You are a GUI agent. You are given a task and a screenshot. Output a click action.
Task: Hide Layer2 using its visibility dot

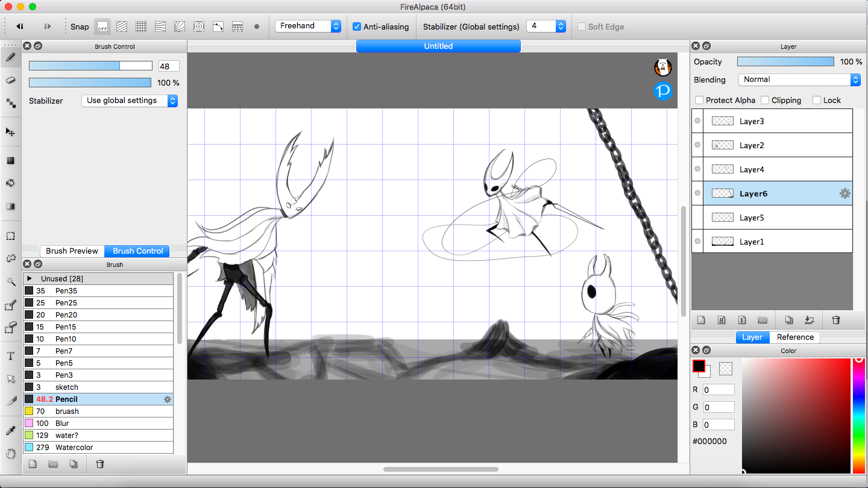(x=697, y=145)
